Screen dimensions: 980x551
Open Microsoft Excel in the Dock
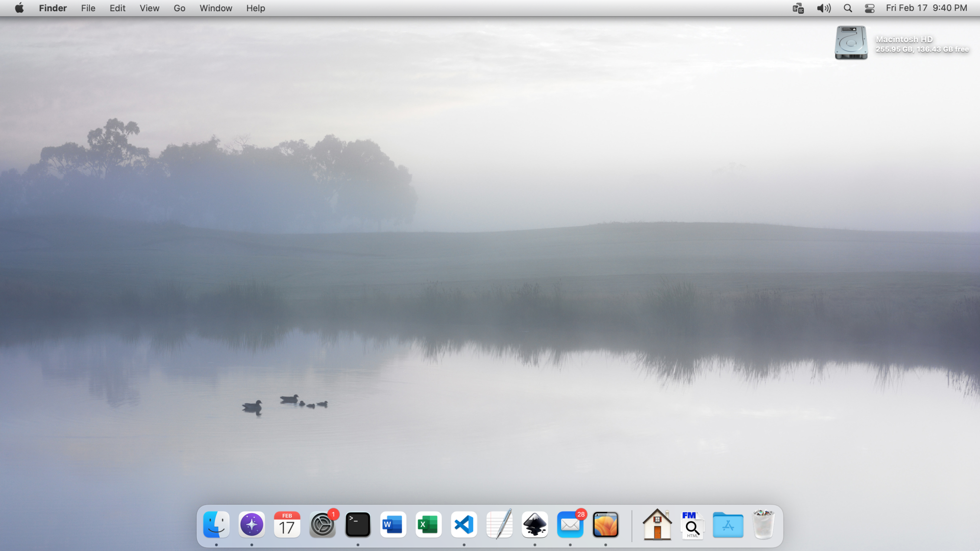[x=428, y=525]
